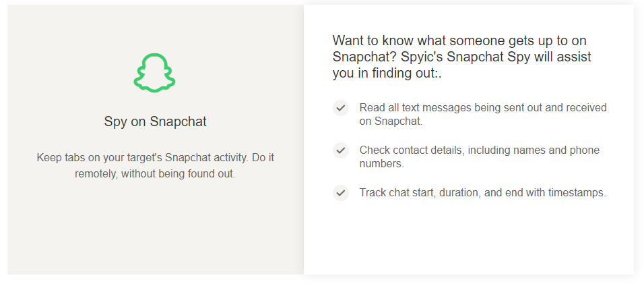The height and width of the screenshot is (284, 644).
Task: Click the word 'Snapchat' in the 'Spy on Snapchat' title
Action: [179, 121]
